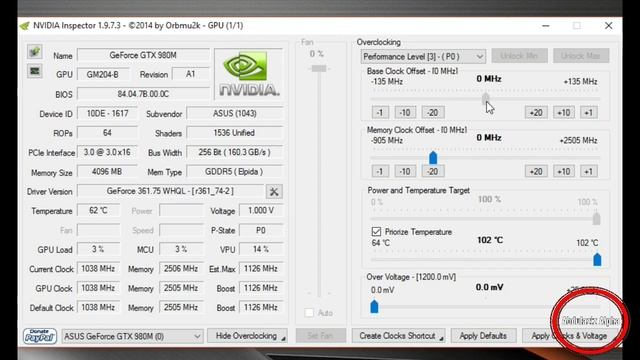The height and width of the screenshot is (360, 640).
Task: Click the PayPal donate button
Action: (40, 336)
